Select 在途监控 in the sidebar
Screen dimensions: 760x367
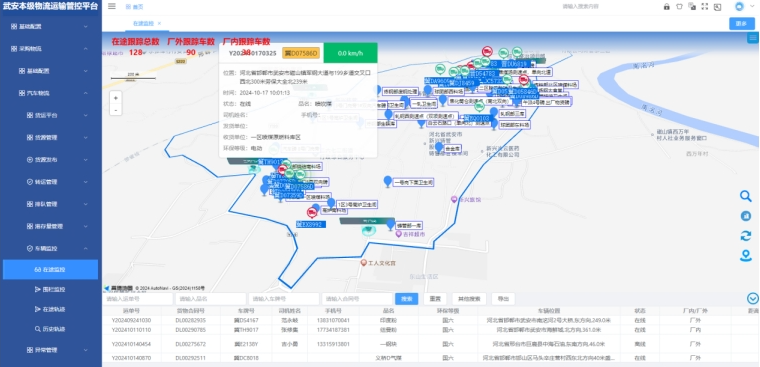coord(50,270)
